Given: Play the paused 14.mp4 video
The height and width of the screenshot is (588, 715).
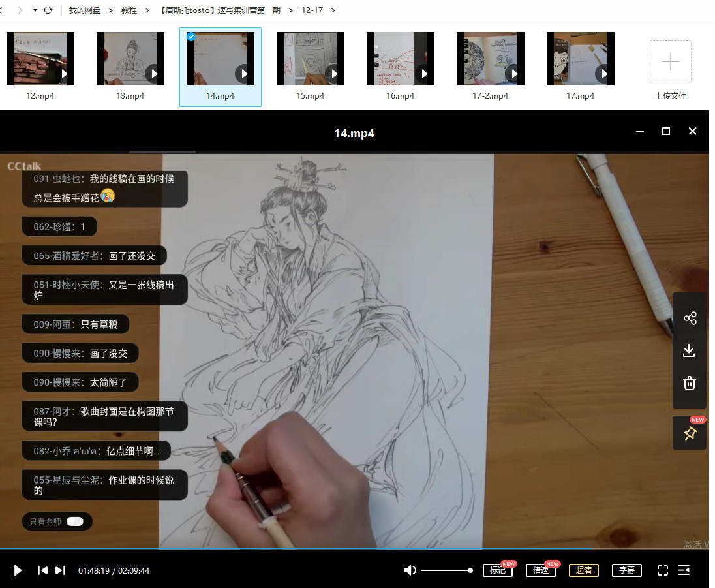Looking at the screenshot, I should (x=18, y=570).
